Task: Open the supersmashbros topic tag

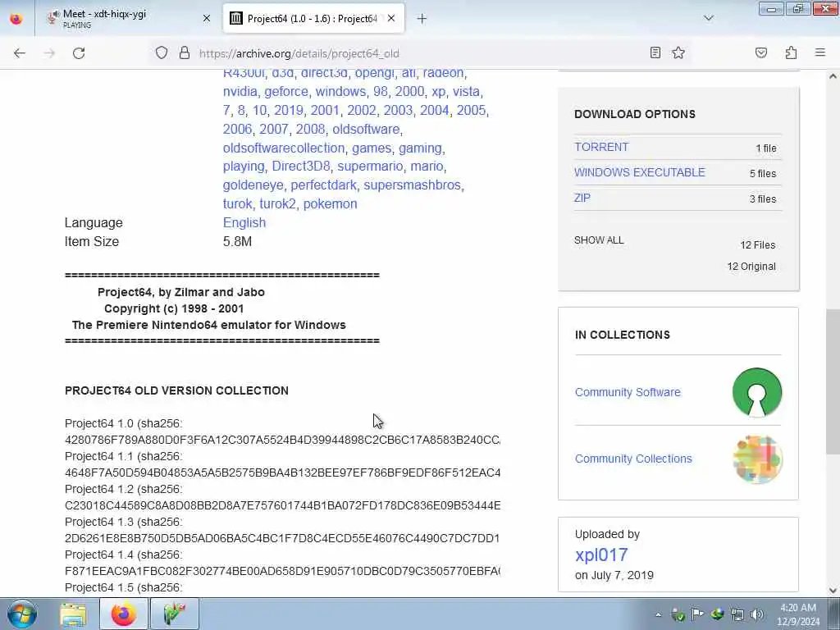Action: click(412, 185)
